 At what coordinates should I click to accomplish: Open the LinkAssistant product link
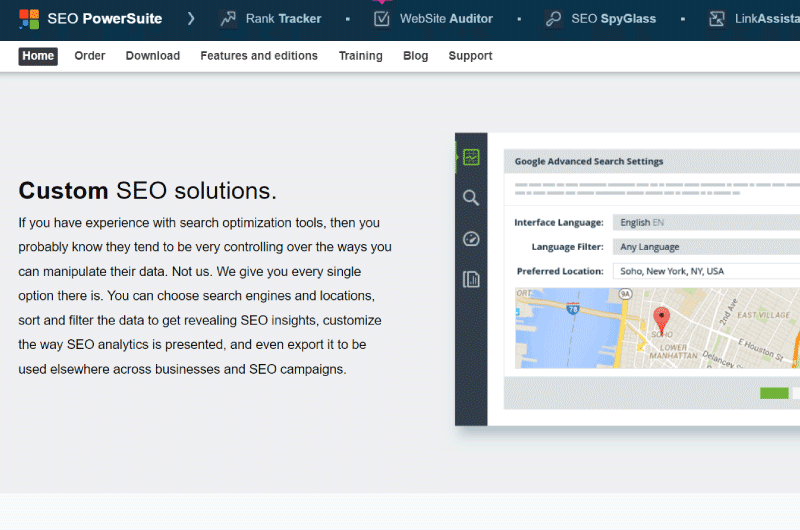767,19
